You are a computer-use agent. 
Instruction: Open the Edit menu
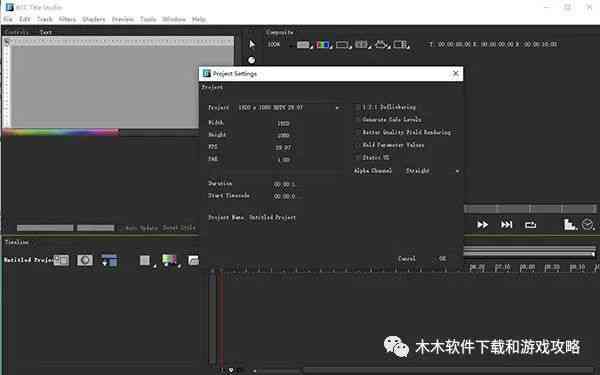click(24, 19)
